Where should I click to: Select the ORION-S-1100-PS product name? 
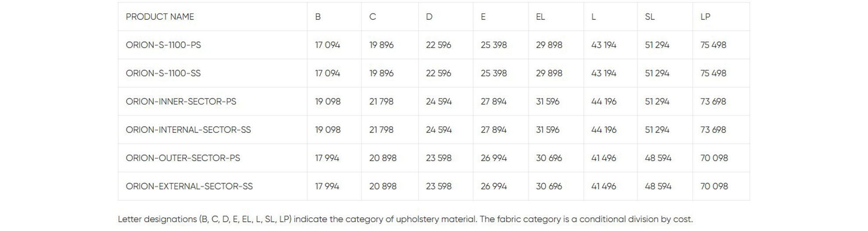click(163, 45)
